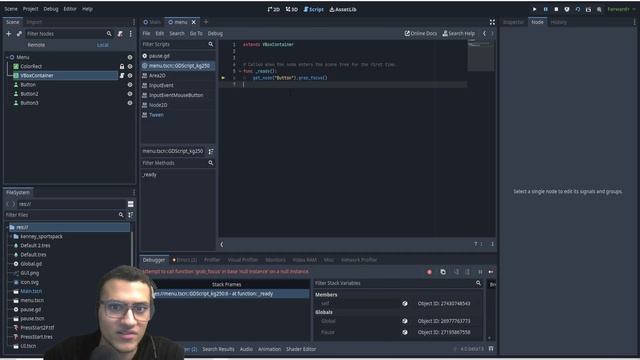
Task: Click the red skip breakpoints icon
Action: pos(429,272)
